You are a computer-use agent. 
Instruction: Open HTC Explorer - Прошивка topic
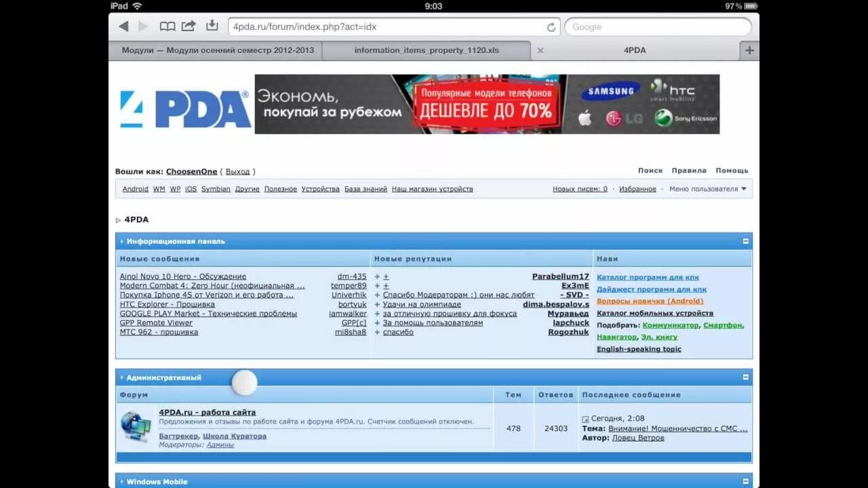pos(167,304)
